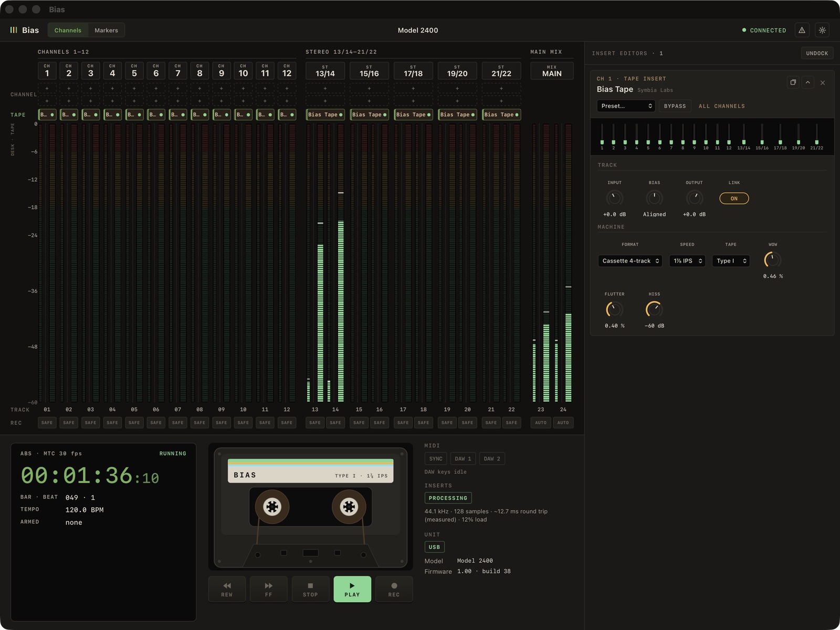Viewport: 840px width, 630px height.
Task: Adjust the Bias knob
Action: point(654,198)
